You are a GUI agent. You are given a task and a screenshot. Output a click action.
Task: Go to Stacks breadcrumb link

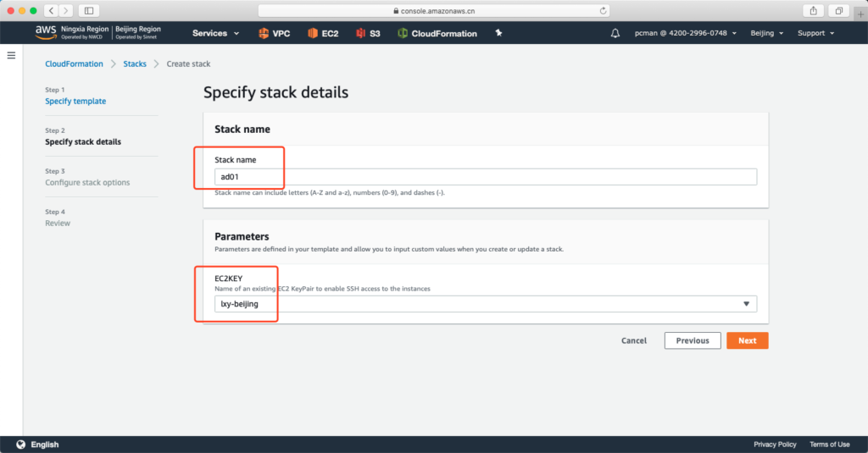135,64
